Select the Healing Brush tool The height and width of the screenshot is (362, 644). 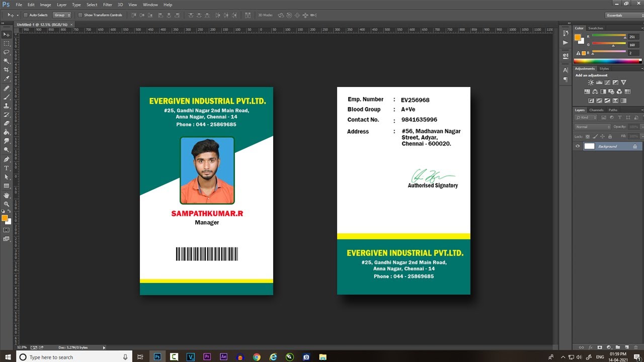(x=7, y=88)
